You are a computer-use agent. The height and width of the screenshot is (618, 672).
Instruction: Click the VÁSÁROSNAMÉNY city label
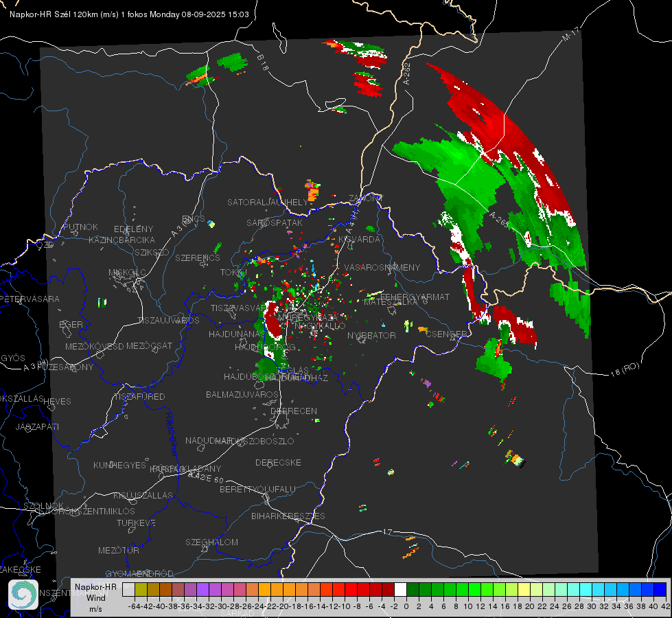382,267
